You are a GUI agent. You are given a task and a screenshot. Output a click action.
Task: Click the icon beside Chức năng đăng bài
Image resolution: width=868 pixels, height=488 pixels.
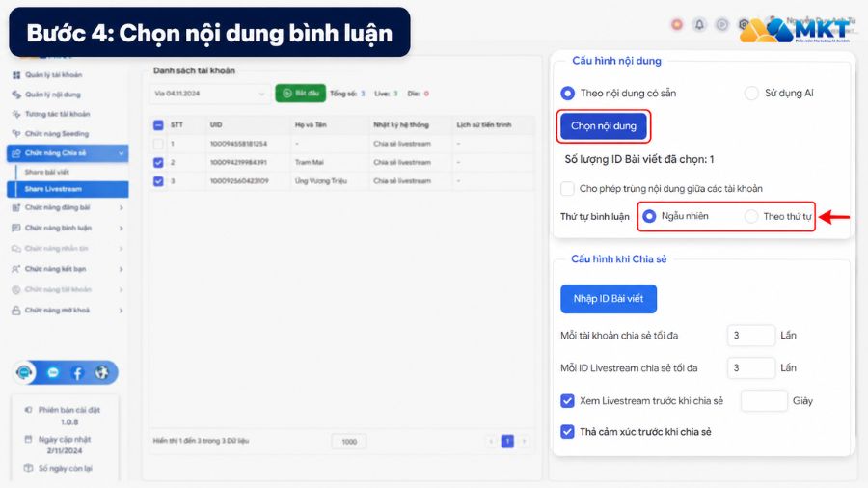[16, 208]
